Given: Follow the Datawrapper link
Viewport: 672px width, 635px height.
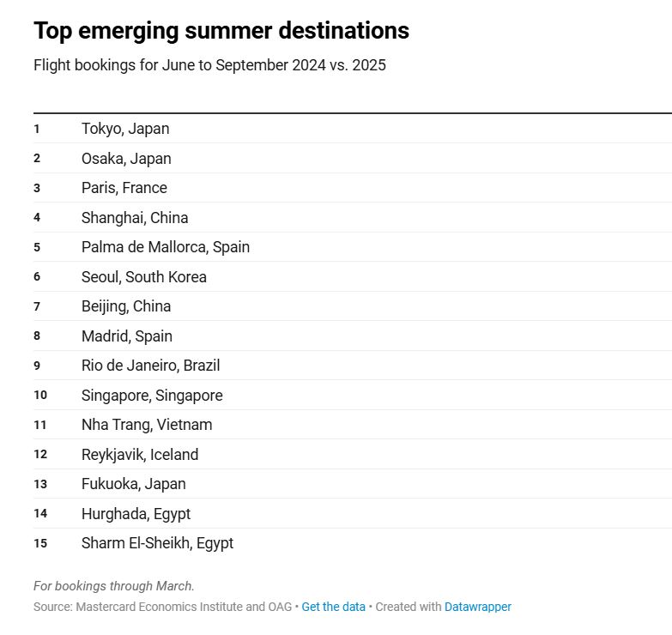Looking at the screenshot, I should [478, 607].
